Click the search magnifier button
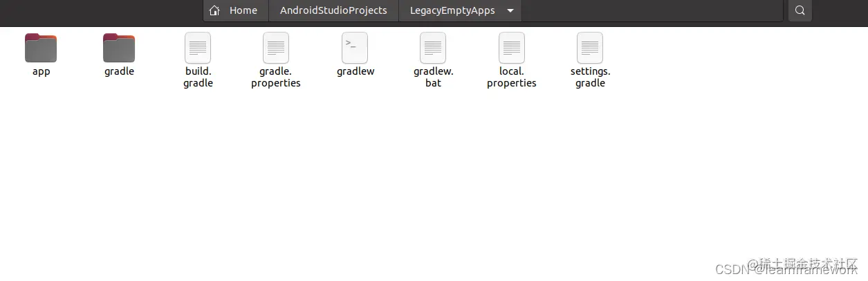 click(x=800, y=10)
